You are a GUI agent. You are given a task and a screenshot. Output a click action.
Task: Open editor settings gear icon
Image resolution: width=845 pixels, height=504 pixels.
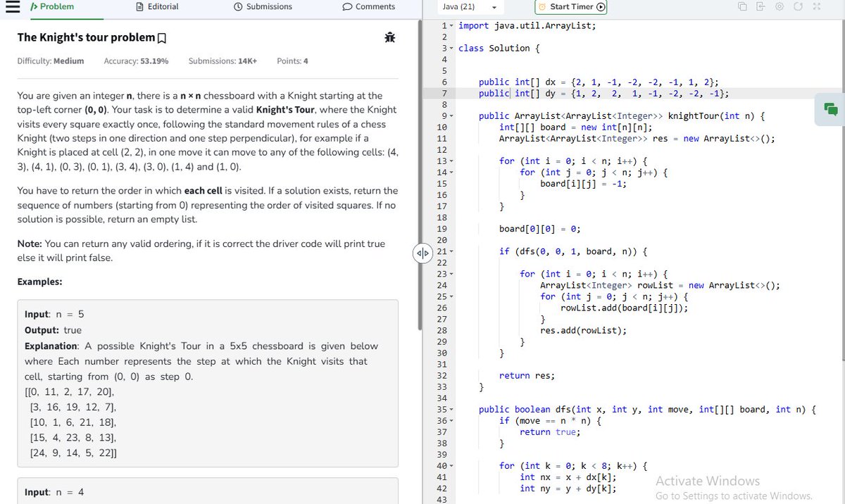point(780,6)
